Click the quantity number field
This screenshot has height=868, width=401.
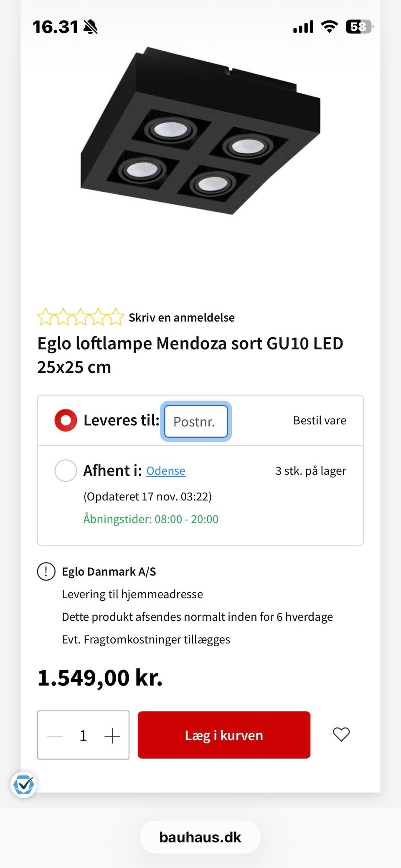click(x=83, y=736)
